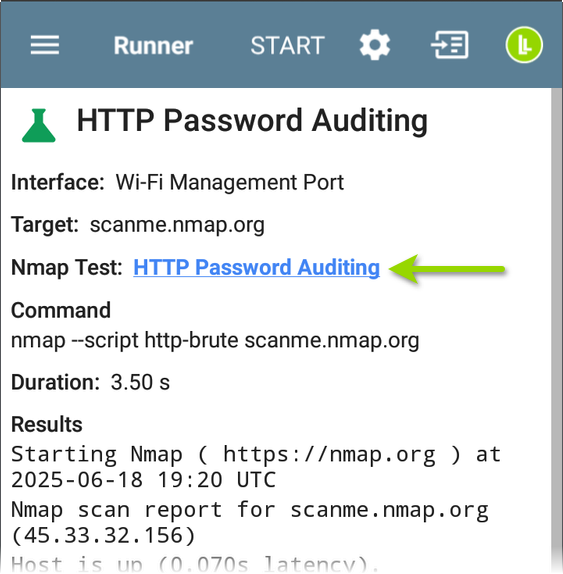Open the HTTP Password Auditing link
The width and height of the screenshot is (563, 574).
point(257,267)
